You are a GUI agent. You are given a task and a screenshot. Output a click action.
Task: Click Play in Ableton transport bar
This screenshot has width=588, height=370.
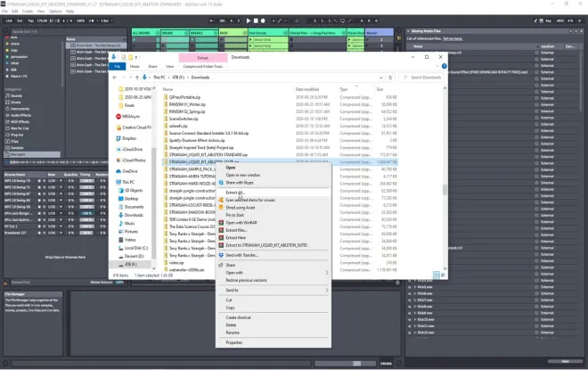[x=249, y=21]
